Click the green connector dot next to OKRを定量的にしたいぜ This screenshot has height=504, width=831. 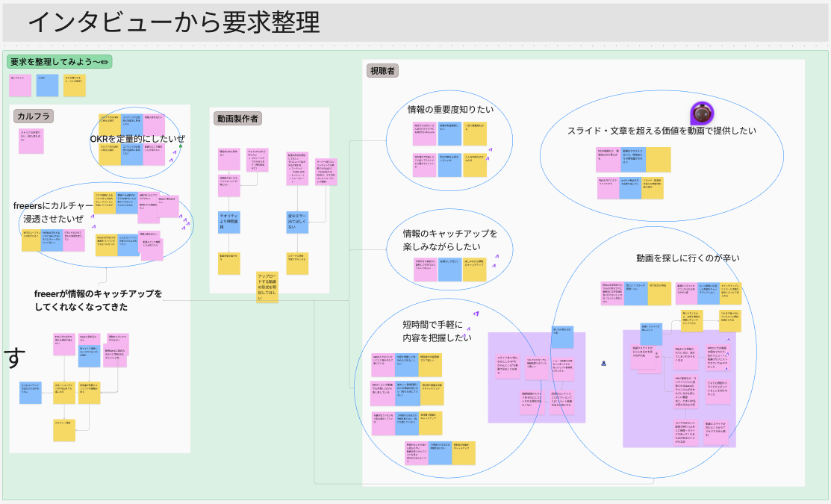pos(179,146)
